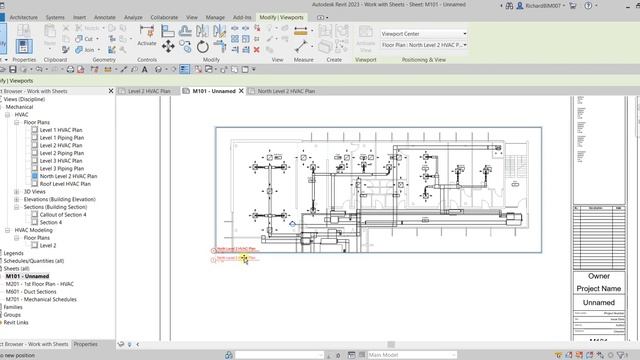Select sheet M701 - Mechanical Schedules
This screenshot has height=360, width=640.
[x=41, y=300]
